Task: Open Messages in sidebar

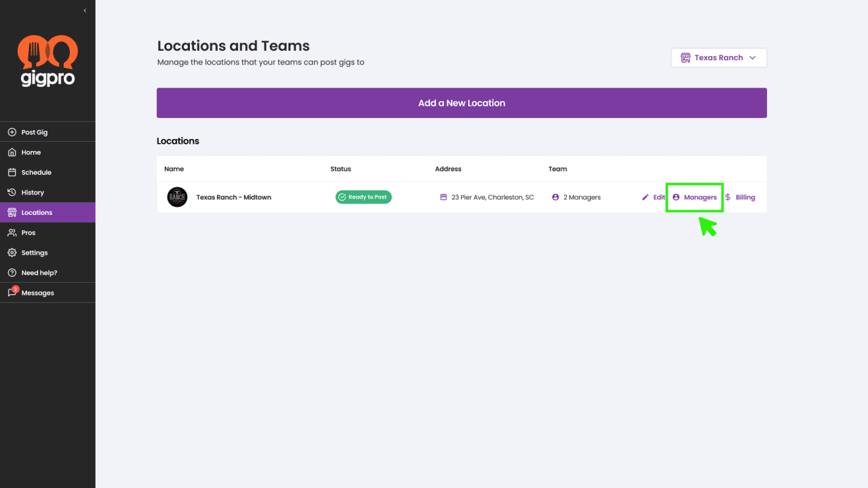Action: click(47, 293)
